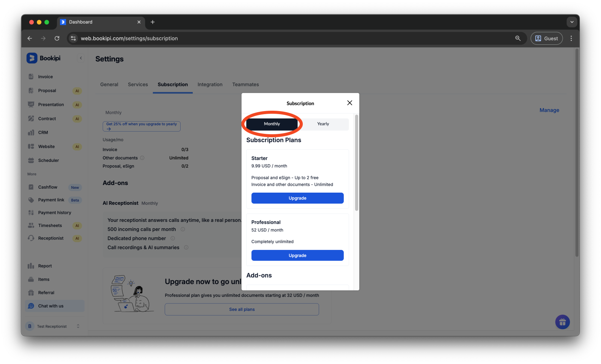Click the Cashflow sidebar icon
Viewport: 601px width, 364px height.
(31, 187)
